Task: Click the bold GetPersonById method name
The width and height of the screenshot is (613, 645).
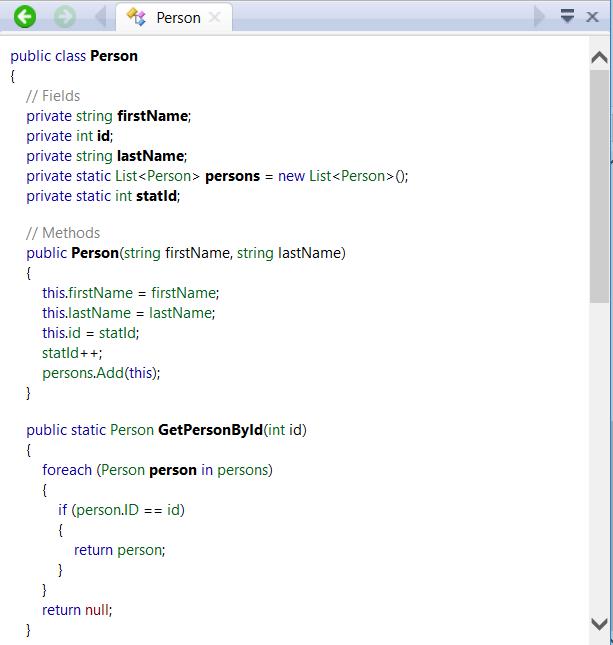Action: (x=210, y=430)
